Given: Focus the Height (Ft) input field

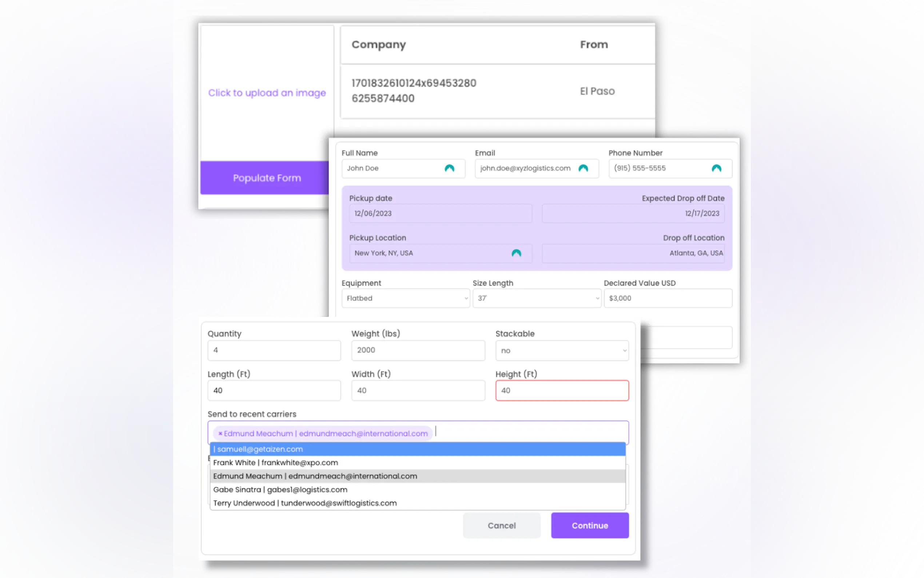Looking at the screenshot, I should coord(562,390).
